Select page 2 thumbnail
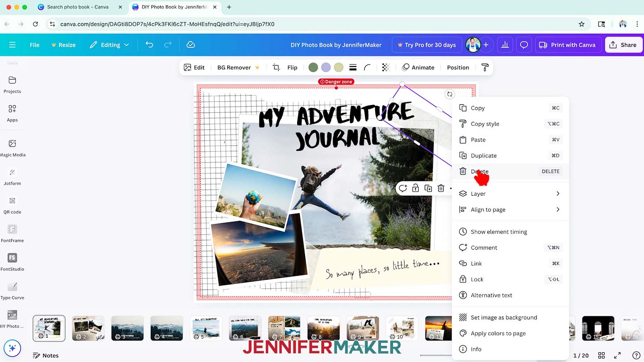Screen dimensions: 644x362 (88, 328)
